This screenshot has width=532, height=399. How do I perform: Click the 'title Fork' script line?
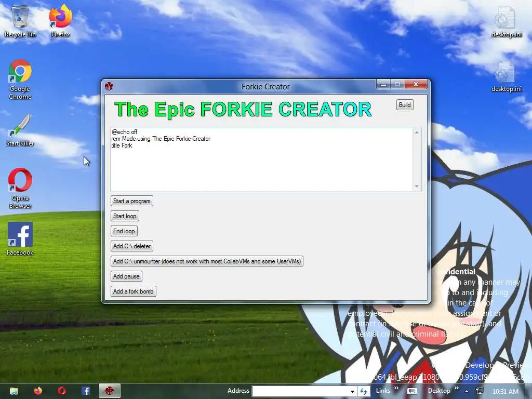click(122, 145)
